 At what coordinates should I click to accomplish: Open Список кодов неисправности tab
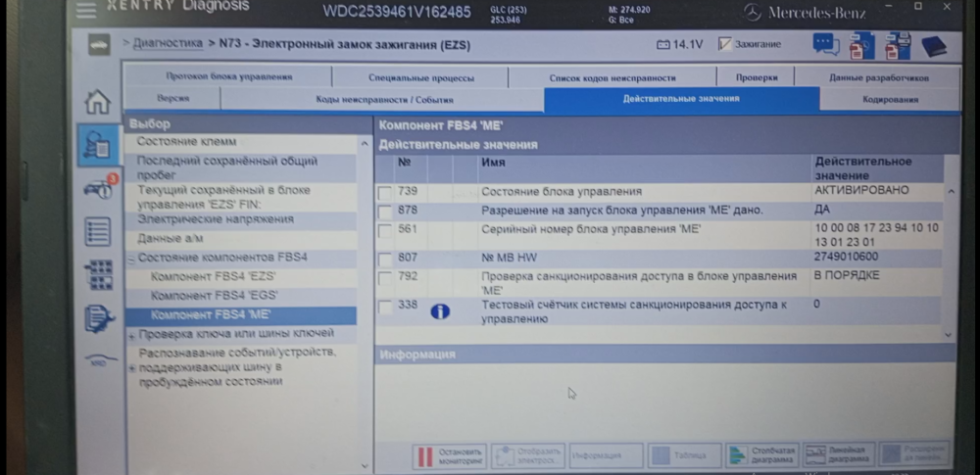[612, 78]
